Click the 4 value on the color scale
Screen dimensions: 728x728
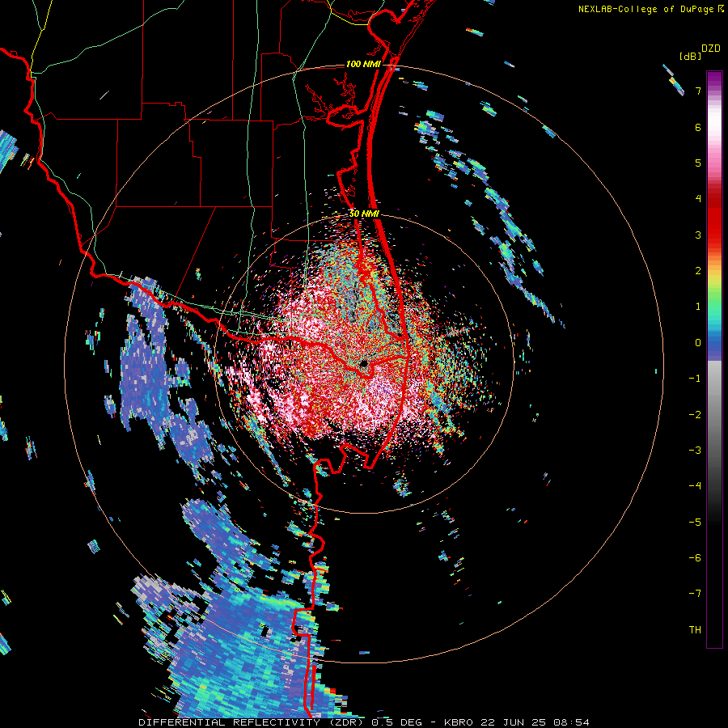pos(698,199)
